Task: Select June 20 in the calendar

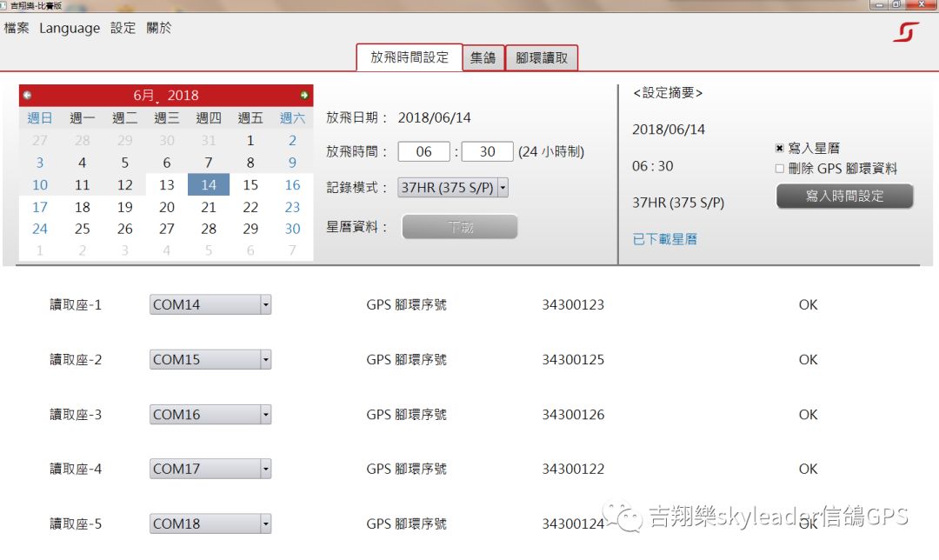Action: pos(167,207)
